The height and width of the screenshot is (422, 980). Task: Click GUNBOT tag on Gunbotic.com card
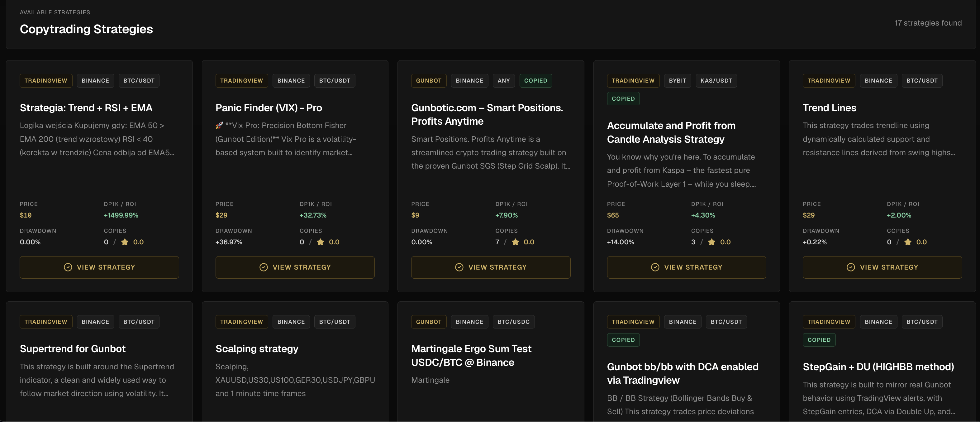429,81
